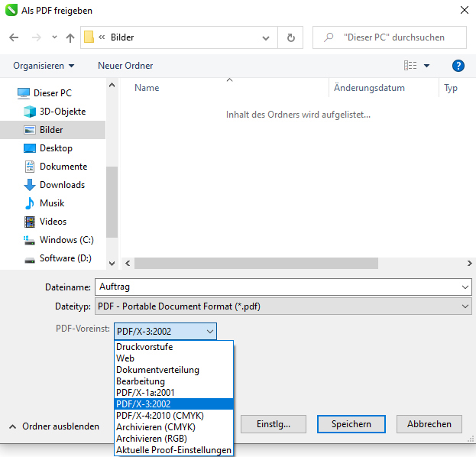Open the Software (D:) drive
Image resolution: width=476 pixels, height=457 pixels.
65,258
